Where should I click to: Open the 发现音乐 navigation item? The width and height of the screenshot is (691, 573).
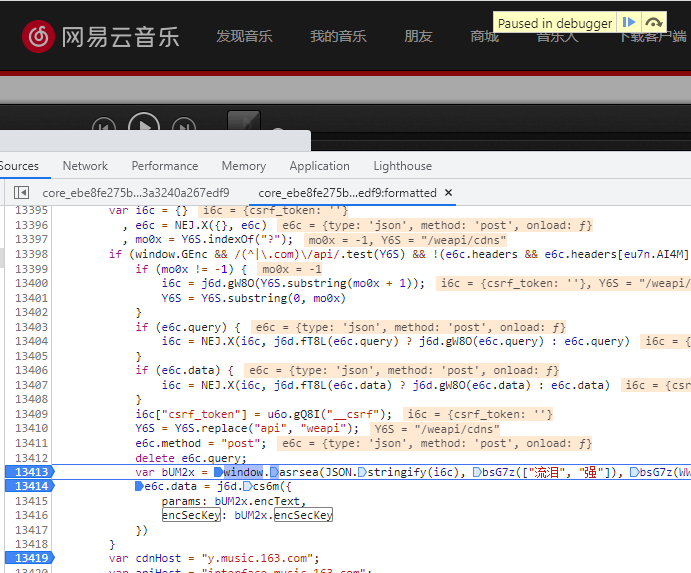pos(244,36)
